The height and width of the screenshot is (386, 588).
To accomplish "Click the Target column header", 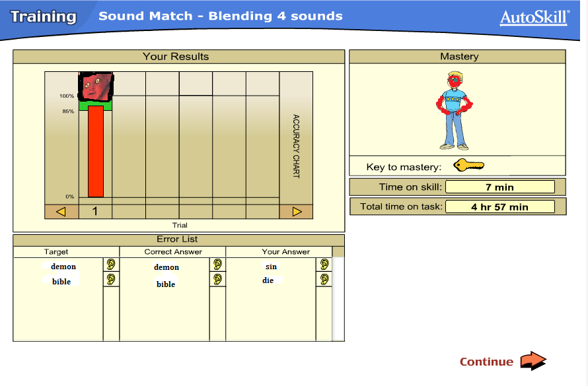I will [56, 251].
